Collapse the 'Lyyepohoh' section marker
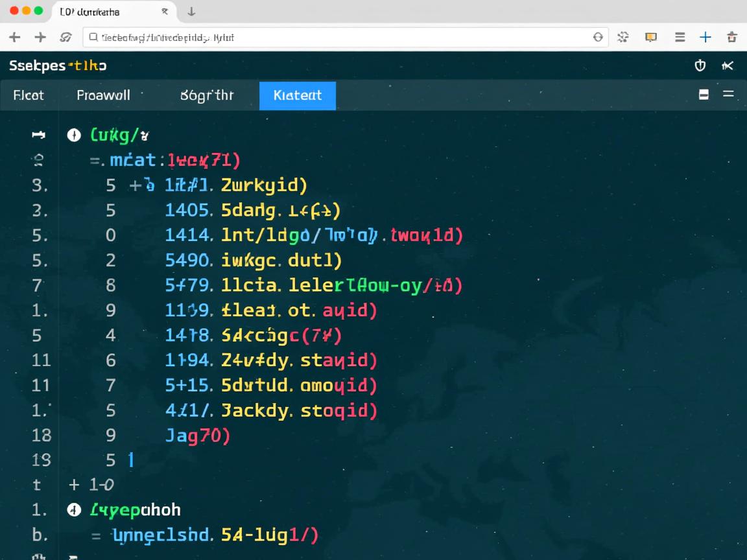The image size is (747, 560). tap(74, 509)
